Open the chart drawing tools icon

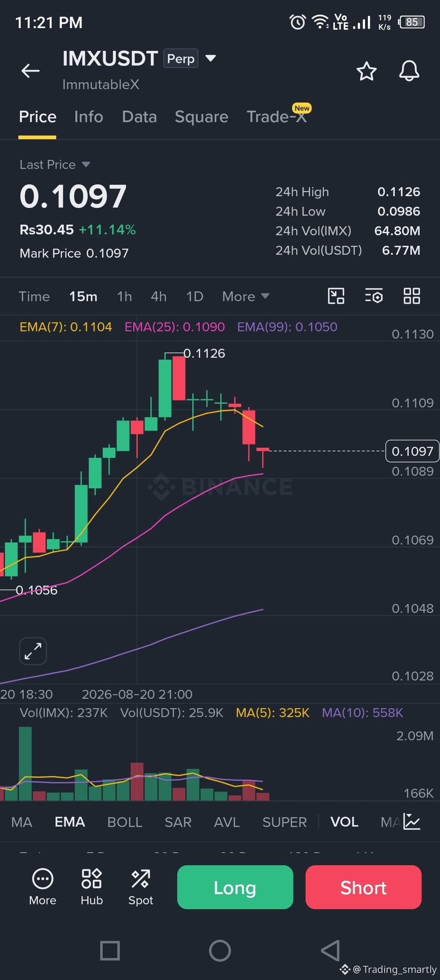[336, 296]
